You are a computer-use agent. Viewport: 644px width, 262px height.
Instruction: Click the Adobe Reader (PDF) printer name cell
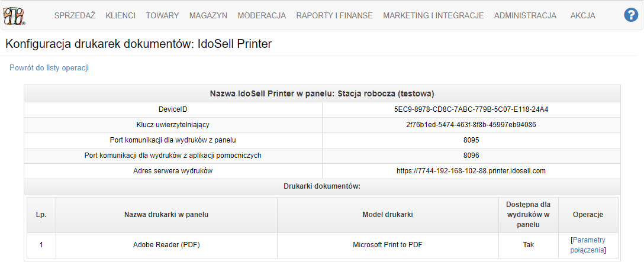pos(166,245)
